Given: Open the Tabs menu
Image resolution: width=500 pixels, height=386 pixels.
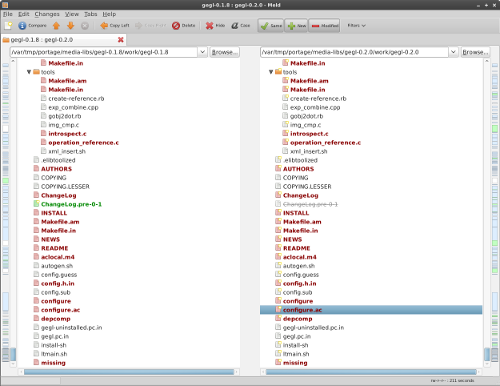Looking at the screenshot, I should [x=90, y=14].
